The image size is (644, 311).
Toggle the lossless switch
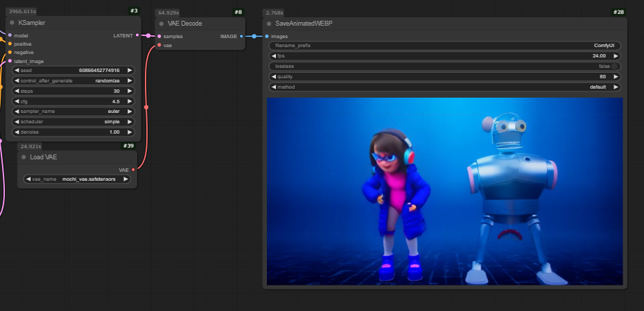pyautogui.click(x=614, y=66)
